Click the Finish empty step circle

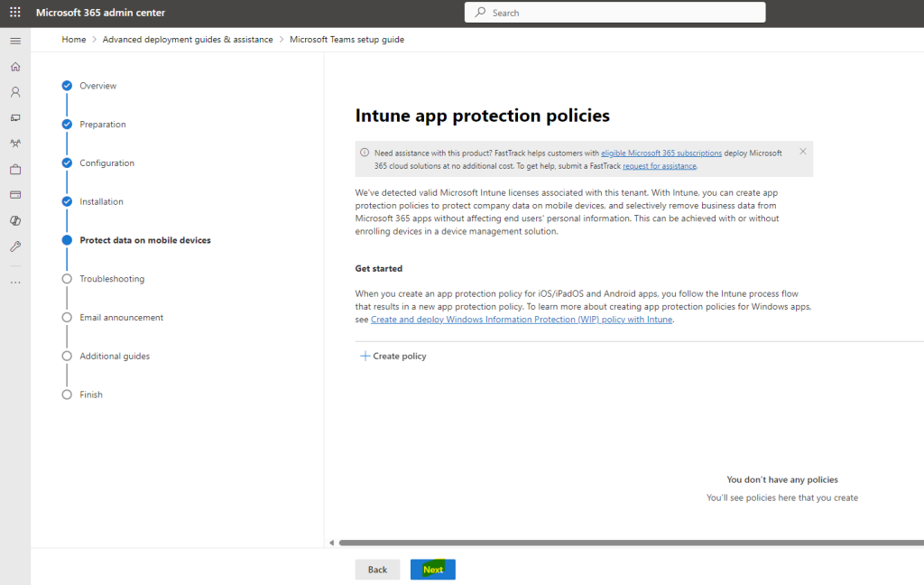(67, 395)
